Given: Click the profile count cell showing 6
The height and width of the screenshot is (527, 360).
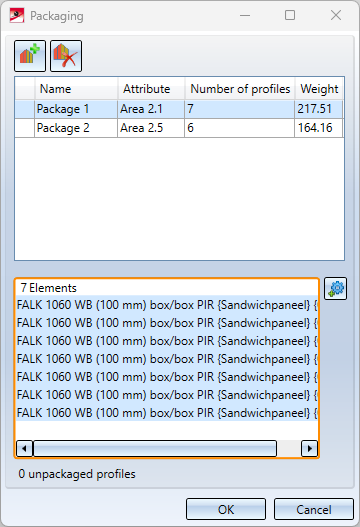Looking at the screenshot, I should (240, 128).
